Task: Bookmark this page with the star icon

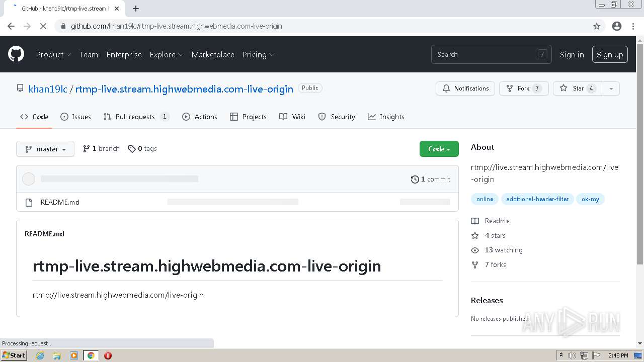Action: pyautogui.click(x=597, y=26)
